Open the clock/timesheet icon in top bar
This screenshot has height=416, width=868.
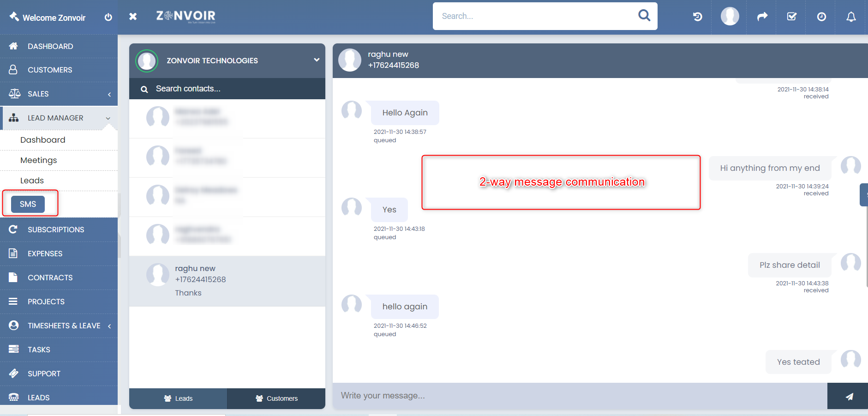[821, 17]
